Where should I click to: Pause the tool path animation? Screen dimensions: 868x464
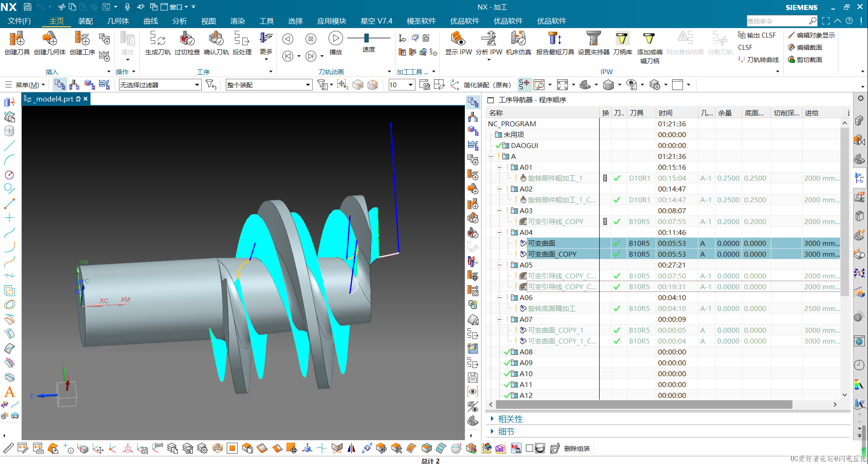pyautogui.click(x=311, y=39)
